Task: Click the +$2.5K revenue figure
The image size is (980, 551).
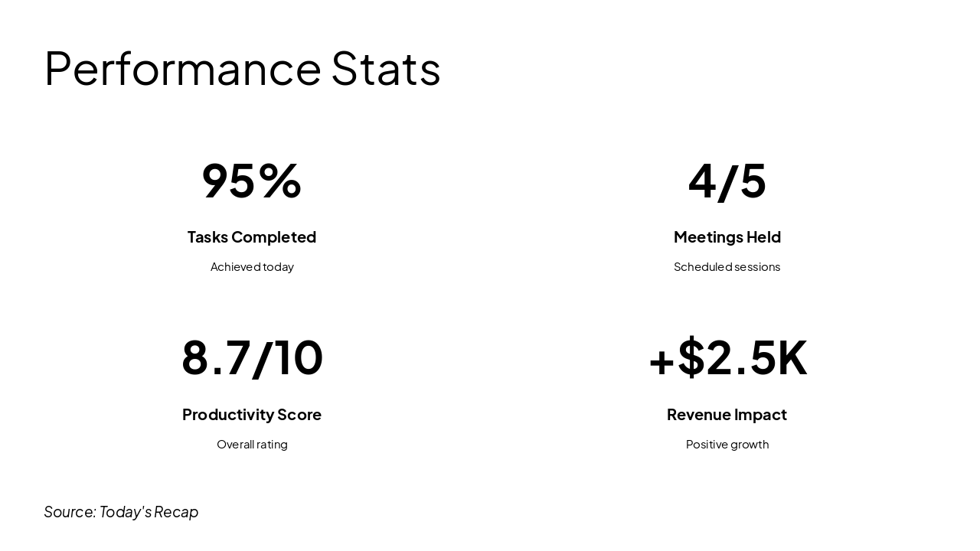Action: click(727, 358)
